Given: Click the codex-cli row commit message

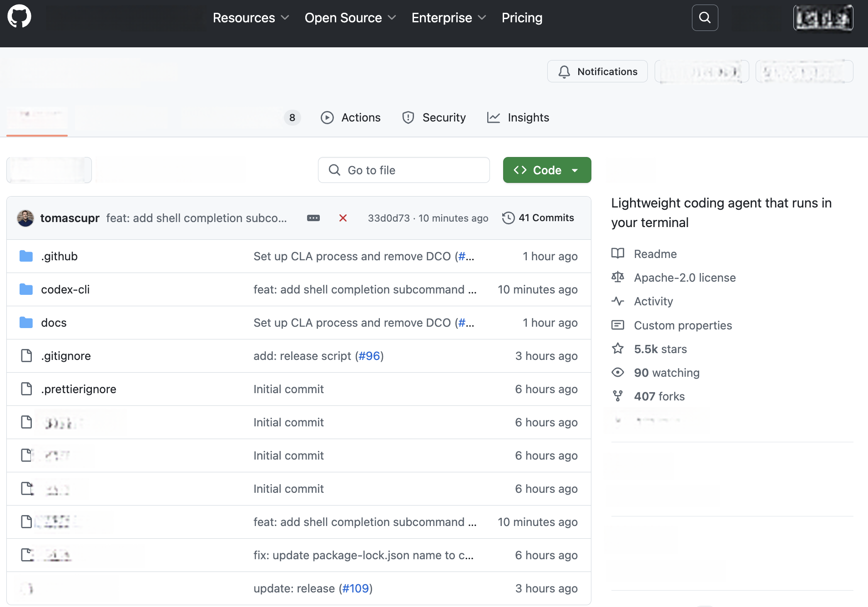Looking at the screenshot, I should (x=365, y=289).
